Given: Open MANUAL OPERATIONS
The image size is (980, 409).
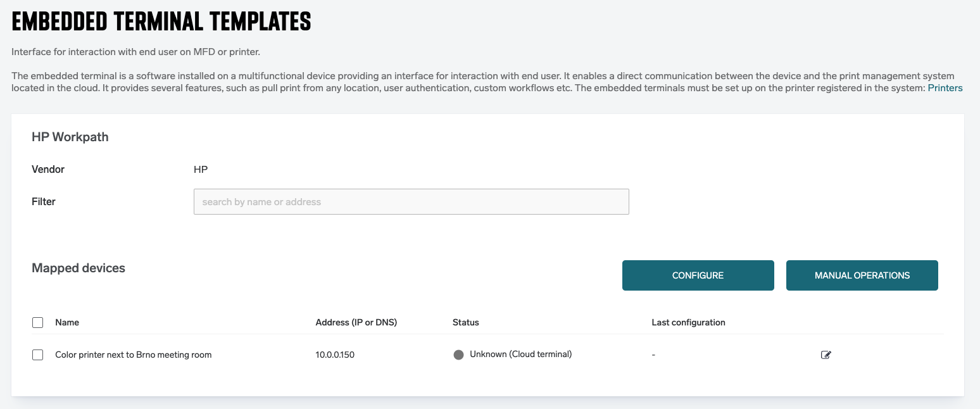Looking at the screenshot, I should tap(862, 275).
